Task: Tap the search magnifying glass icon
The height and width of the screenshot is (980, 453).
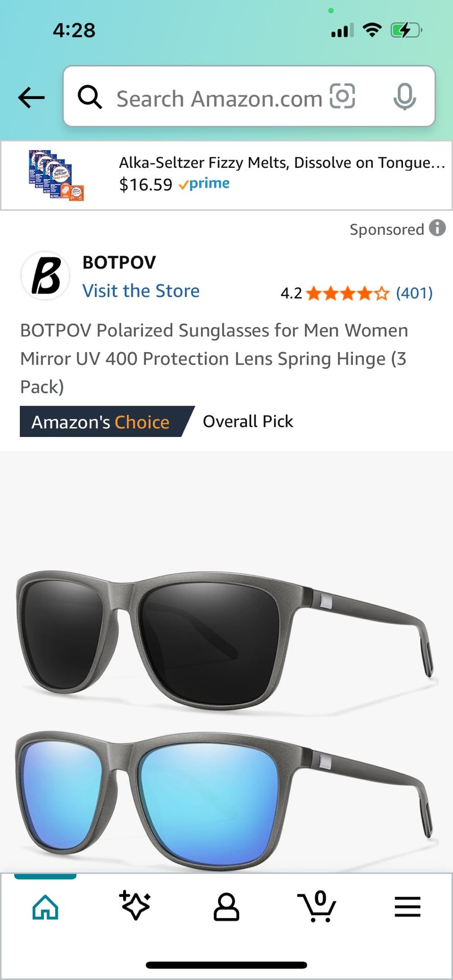Action: point(90,97)
